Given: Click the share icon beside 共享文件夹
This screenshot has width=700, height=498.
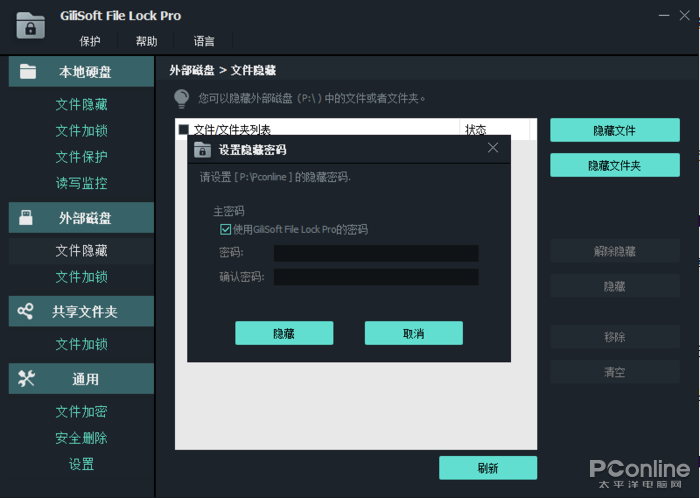Looking at the screenshot, I should click(25, 311).
